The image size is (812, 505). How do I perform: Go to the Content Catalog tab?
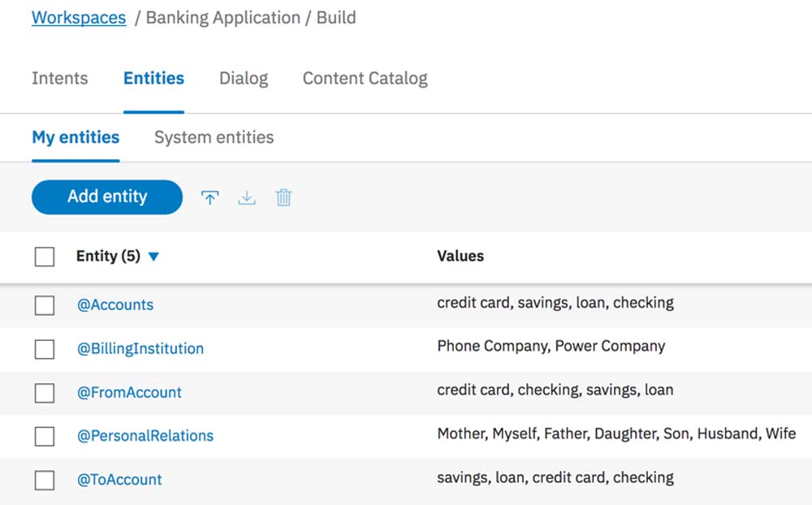pyautogui.click(x=365, y=79)
